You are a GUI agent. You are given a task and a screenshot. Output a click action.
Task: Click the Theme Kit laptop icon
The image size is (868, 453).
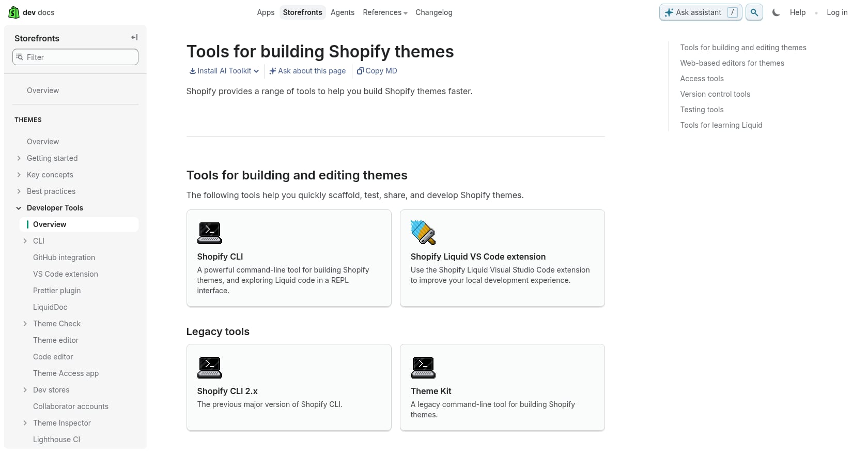(x=423, y=367)
